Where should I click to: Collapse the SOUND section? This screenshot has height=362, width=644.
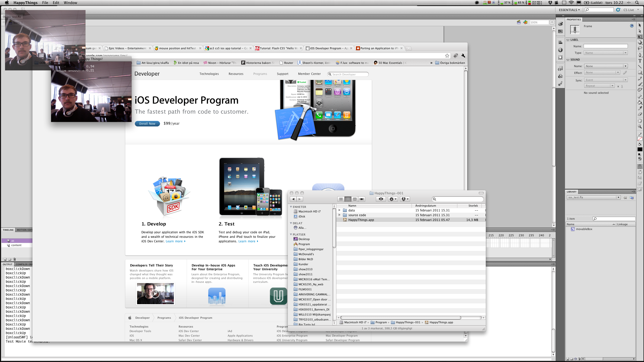(x=568, y=60)
